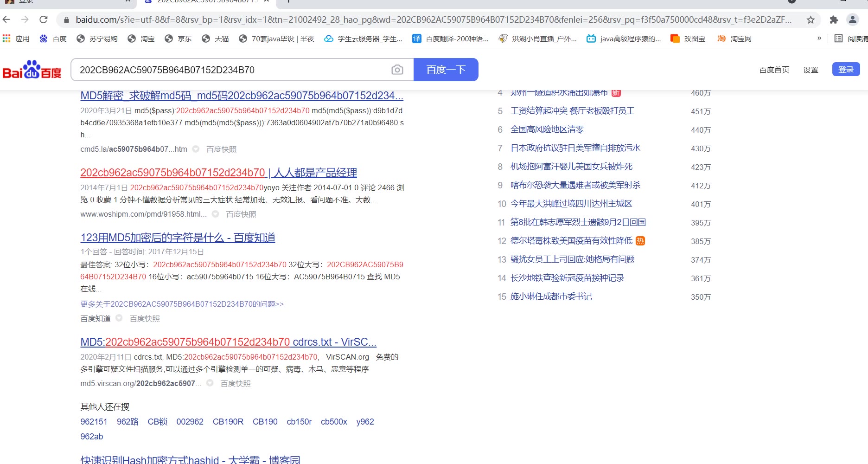Open 百度快照 for the woshipm.com result
The width and height of the screenshot is (868, 464).
[x=241, y=214]
